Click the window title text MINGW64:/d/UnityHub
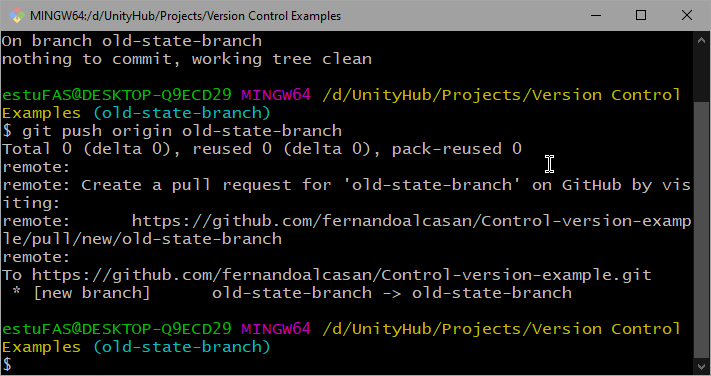The width and height of the screenshot is (711, 376). 185,16
